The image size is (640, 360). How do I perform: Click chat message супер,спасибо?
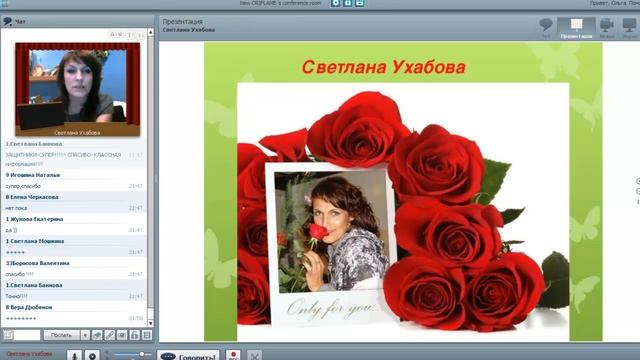tap(23, 186)
